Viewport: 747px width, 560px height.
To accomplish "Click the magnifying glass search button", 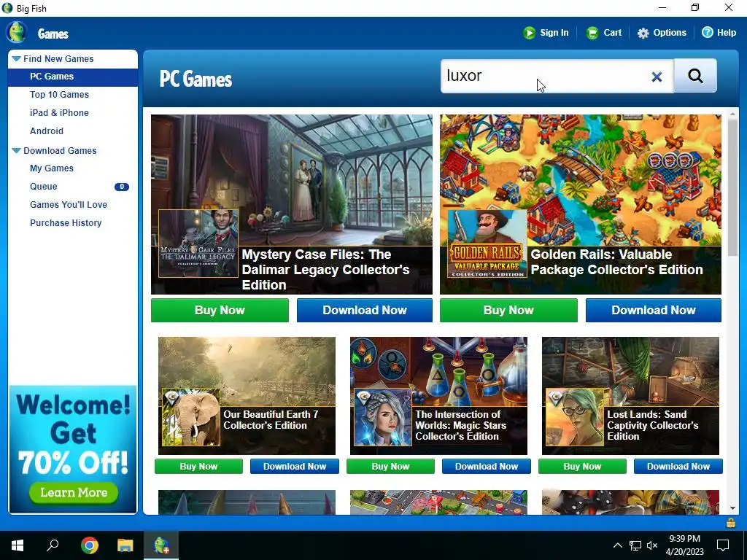I will 695,76.
